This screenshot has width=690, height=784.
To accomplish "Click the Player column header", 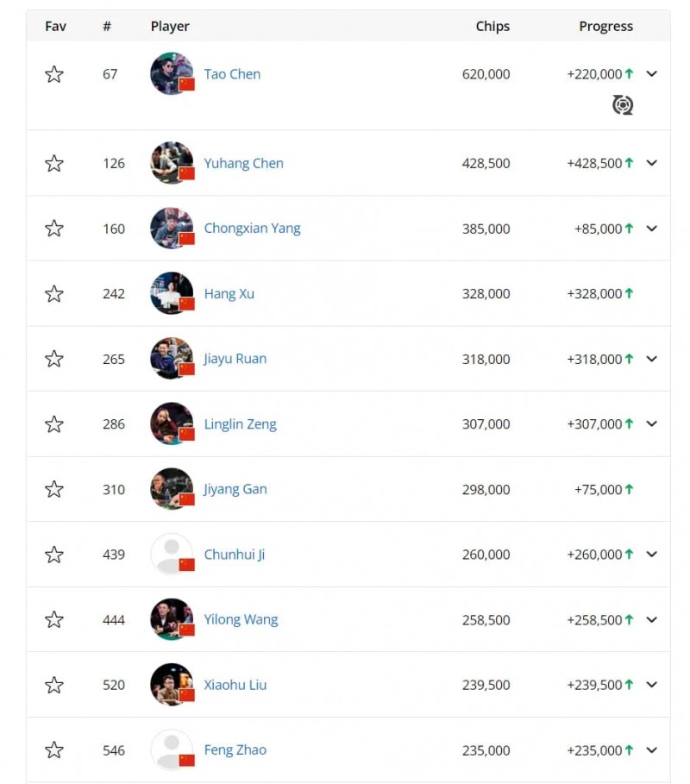I will (x=170, y=26).
